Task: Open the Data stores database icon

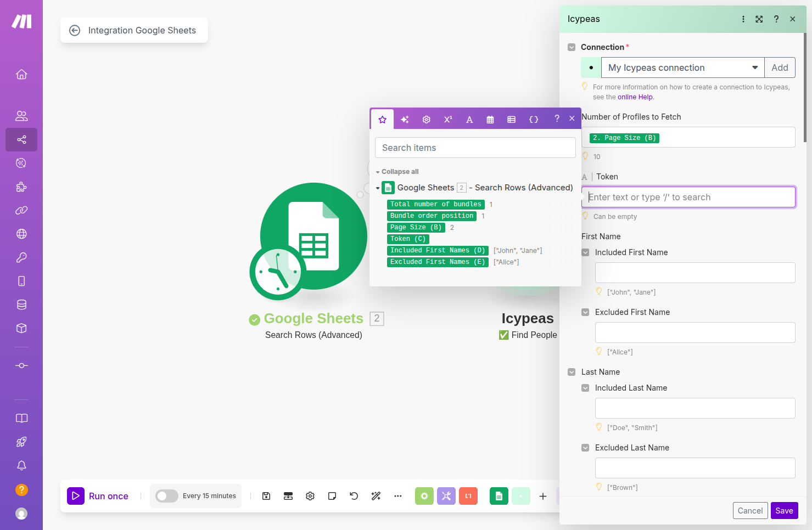Action: coord(21,305)
